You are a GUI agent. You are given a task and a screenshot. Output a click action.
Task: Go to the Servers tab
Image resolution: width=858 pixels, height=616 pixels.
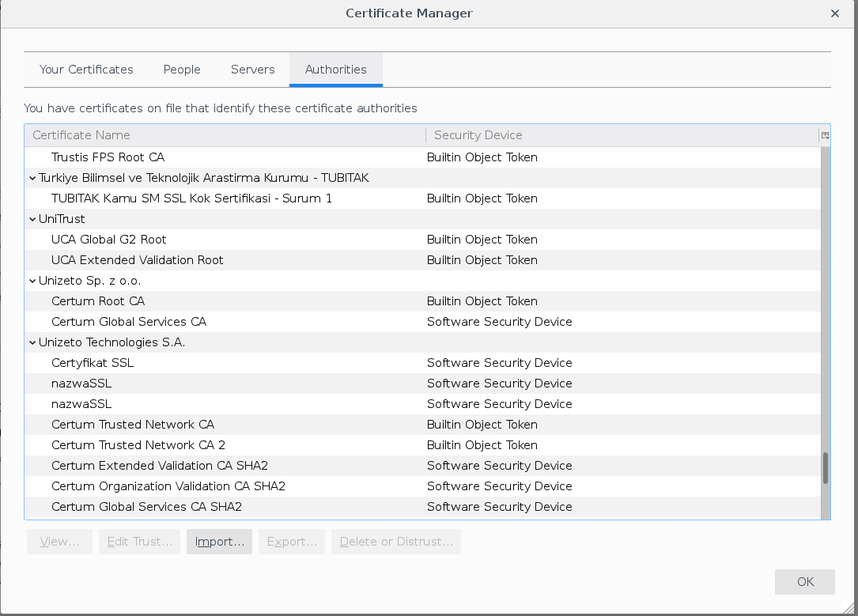pyautogui.click(x=253, y=70)
